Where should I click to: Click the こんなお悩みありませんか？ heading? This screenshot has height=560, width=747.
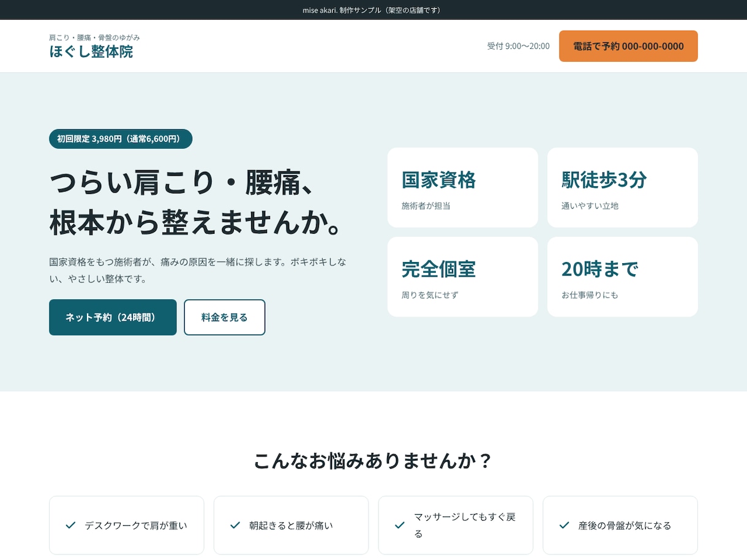(x=374, y=461)
